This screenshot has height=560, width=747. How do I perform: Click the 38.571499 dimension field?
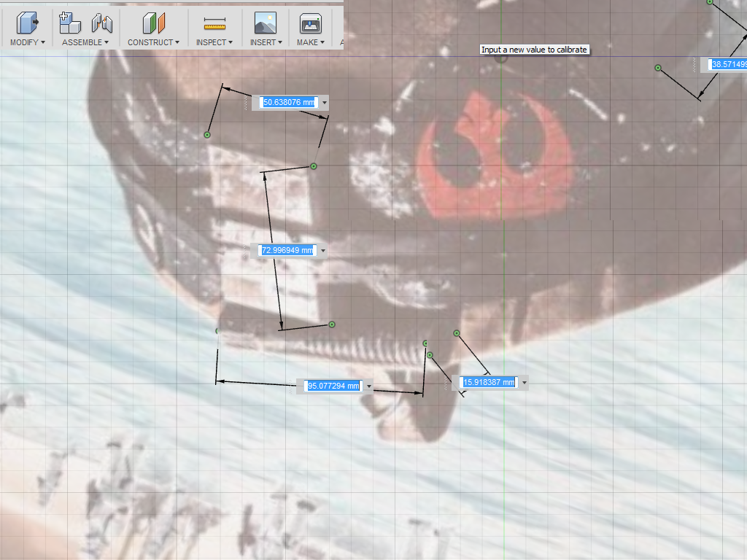point(727,64)
